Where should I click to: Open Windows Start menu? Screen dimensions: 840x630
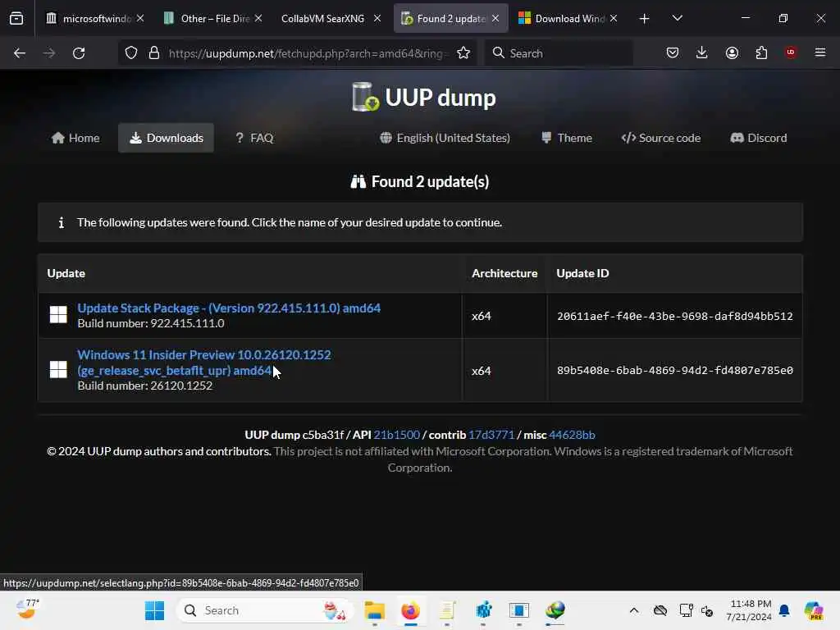point(154,610)
